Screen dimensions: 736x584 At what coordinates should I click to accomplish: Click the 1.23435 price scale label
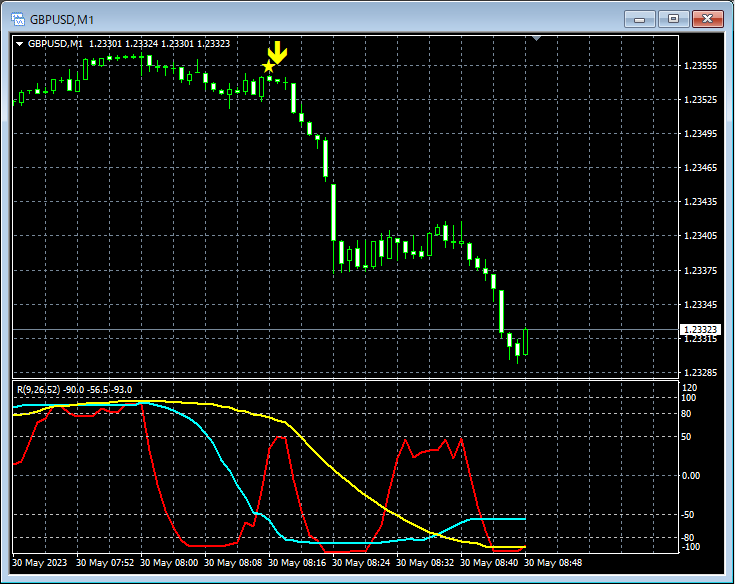point(700,201)
